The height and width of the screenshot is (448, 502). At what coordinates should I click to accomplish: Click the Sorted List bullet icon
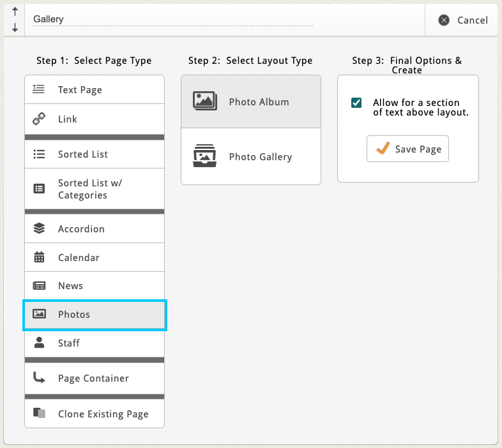pos(39,154)
